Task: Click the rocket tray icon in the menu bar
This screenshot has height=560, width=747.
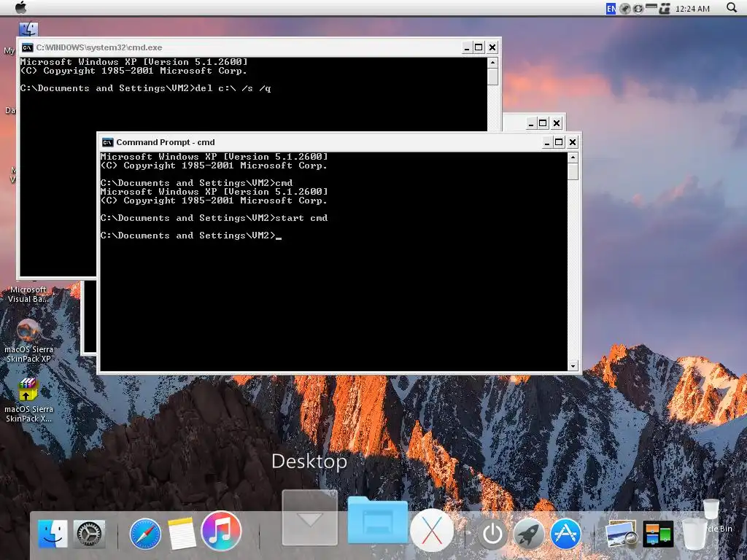Action: click(x=625, y=9)
